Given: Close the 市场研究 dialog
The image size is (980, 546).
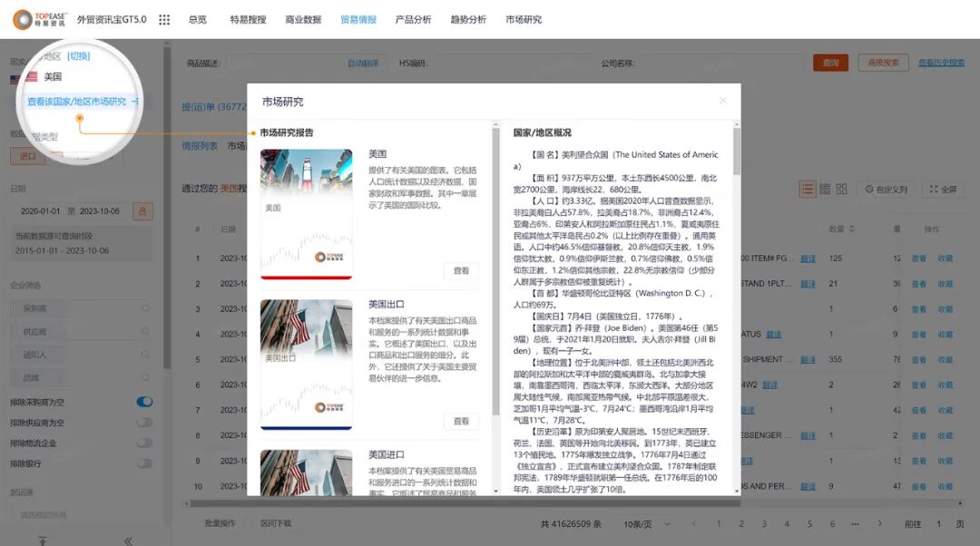Looking at the screenshot, I should (x=723, y=101).
